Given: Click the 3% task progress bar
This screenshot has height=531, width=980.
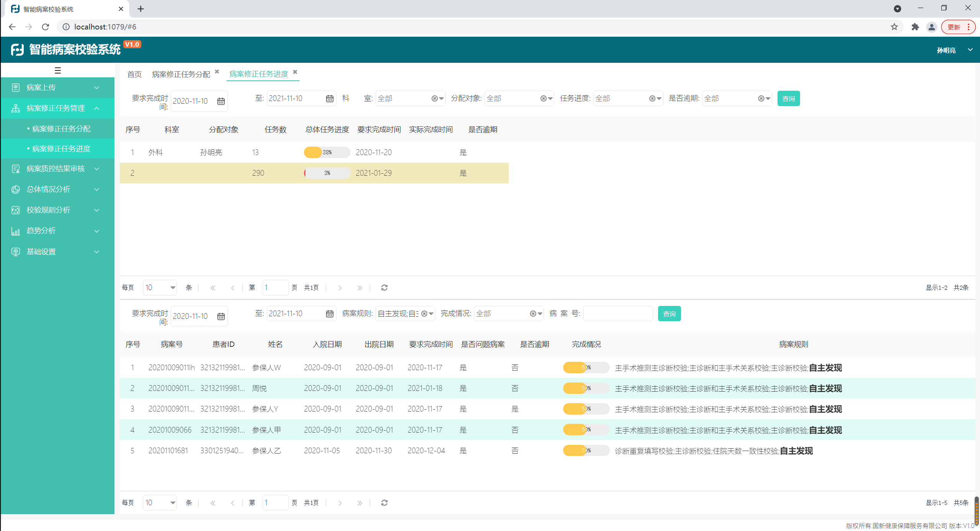Looking at the screenshot, I should 327,173.
